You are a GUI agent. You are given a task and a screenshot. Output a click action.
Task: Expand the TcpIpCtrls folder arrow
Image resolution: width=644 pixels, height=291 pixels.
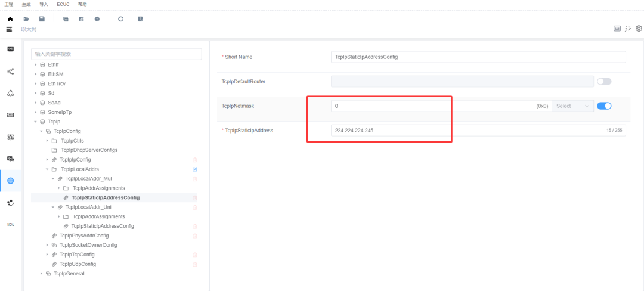[x=47, y=141]
